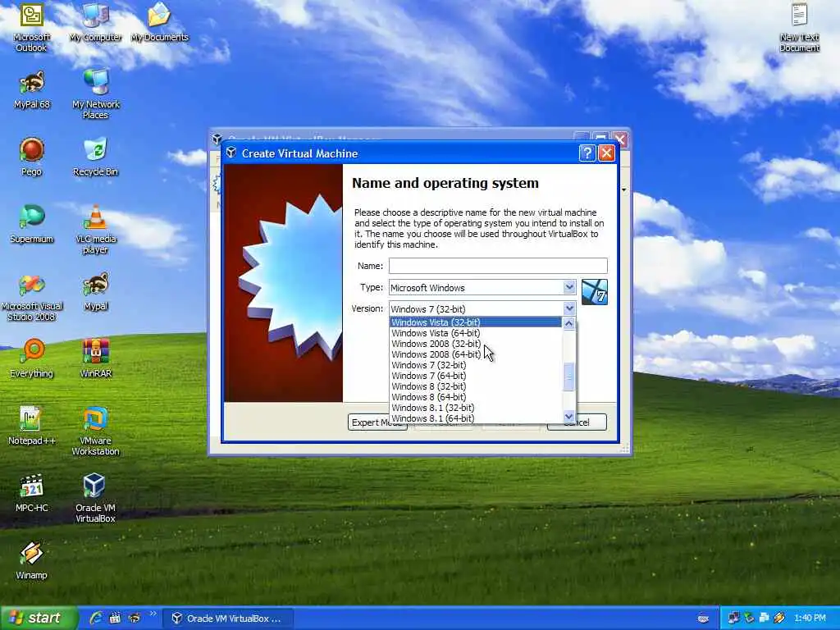Select the VMware Workstation icon
Image resolution: width=840 pixels, height=630 pixels.
pos(95,431)
